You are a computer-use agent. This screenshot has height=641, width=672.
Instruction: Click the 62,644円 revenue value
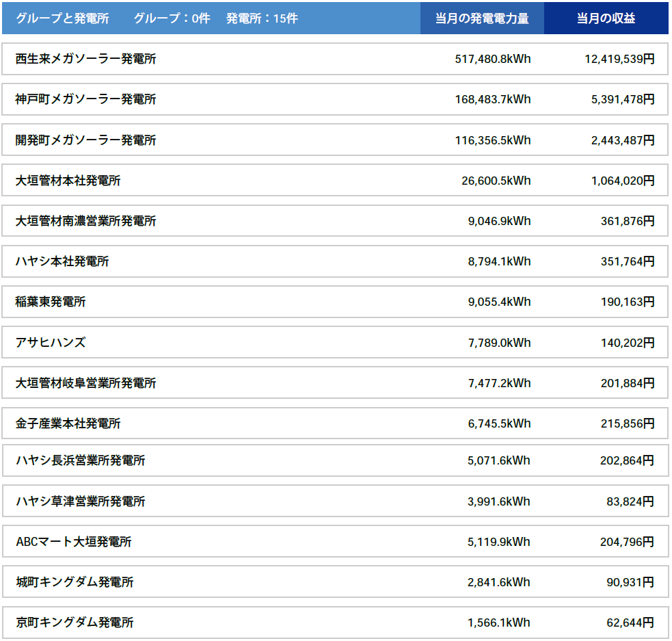[630, 623]
